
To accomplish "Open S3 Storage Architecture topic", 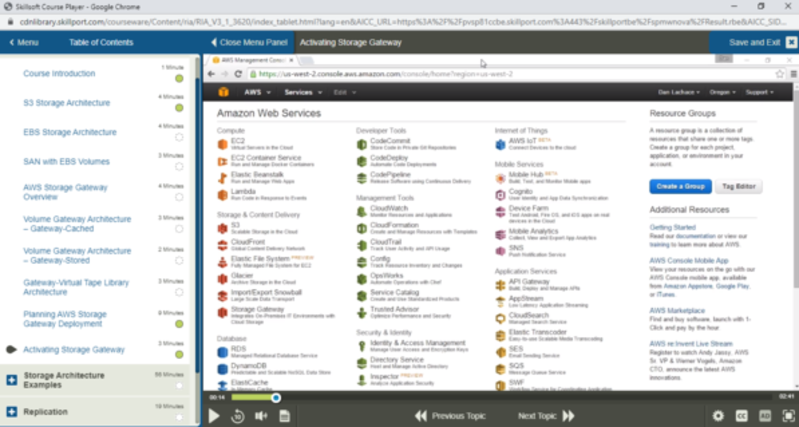I will point(67,103).
